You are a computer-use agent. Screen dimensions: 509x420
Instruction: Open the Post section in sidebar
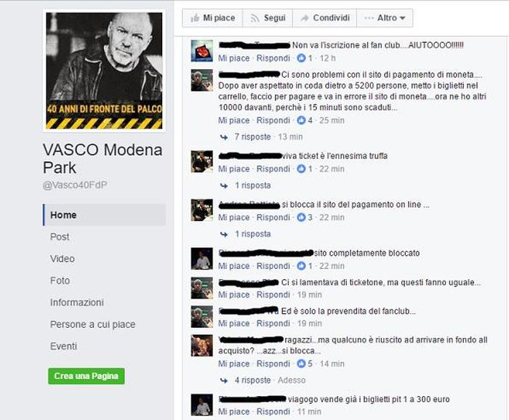coord(60,237)
